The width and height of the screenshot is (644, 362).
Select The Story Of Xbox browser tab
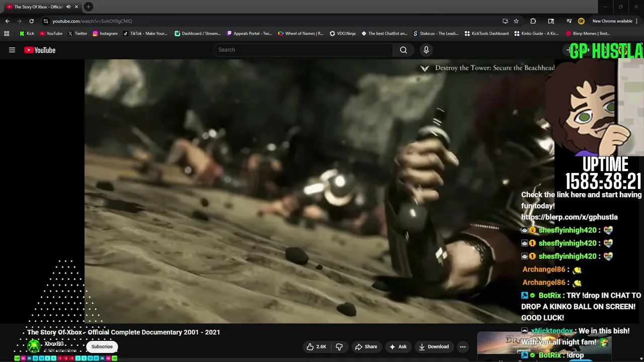point(38,7)
